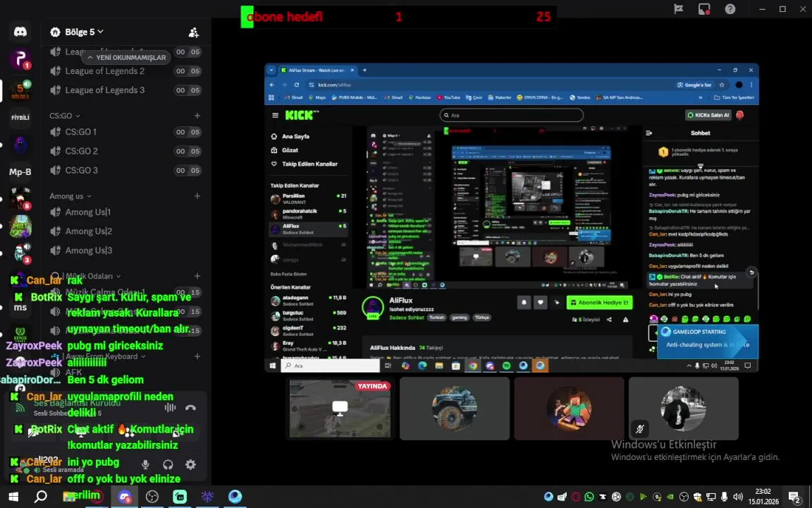The width and height of the screenshot is (812, 508).
Task: Collapse the Among us channel category
Action: 70,196
